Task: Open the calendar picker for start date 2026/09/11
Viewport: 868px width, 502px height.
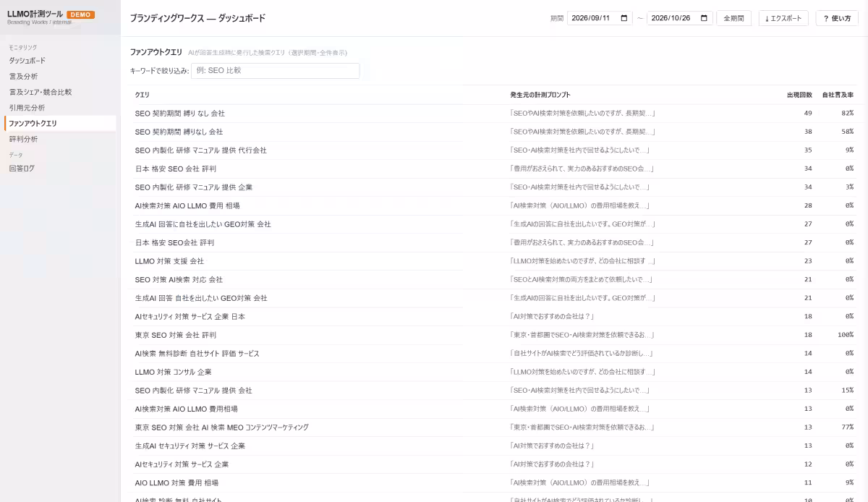Action: [x=625, y=18]
